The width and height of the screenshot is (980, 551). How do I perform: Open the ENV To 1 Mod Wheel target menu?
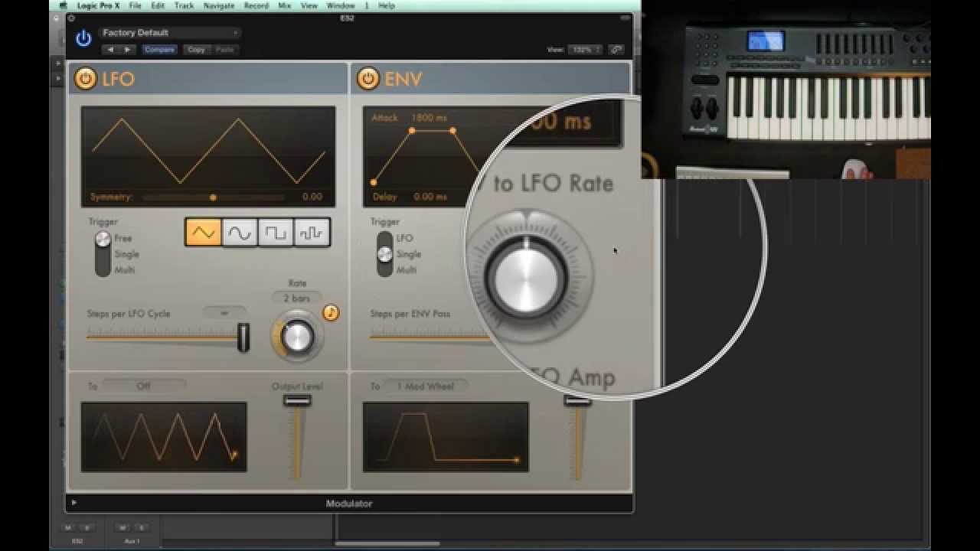coord(426,386)
